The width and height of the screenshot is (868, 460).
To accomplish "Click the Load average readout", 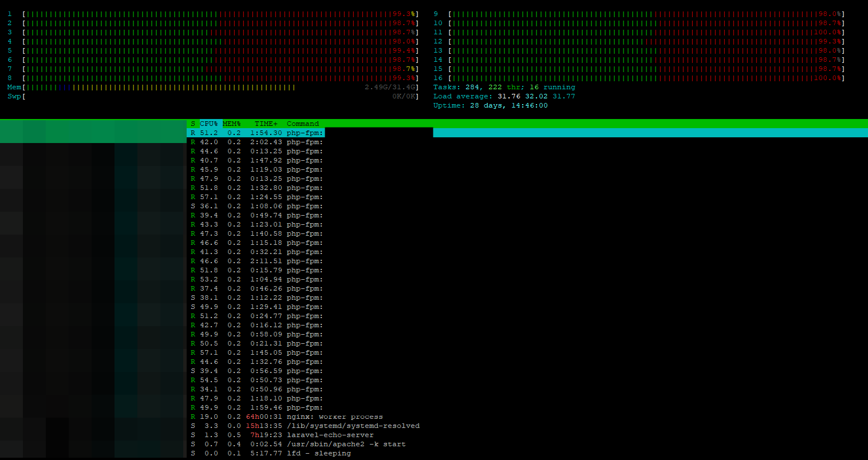I will tap(504, 96).
